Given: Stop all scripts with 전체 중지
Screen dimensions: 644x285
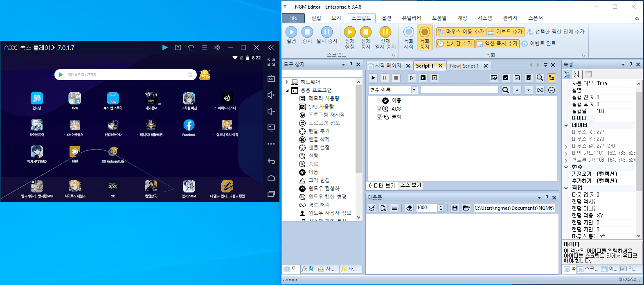Looking at the screenshot, I should [x=366, y=38].
